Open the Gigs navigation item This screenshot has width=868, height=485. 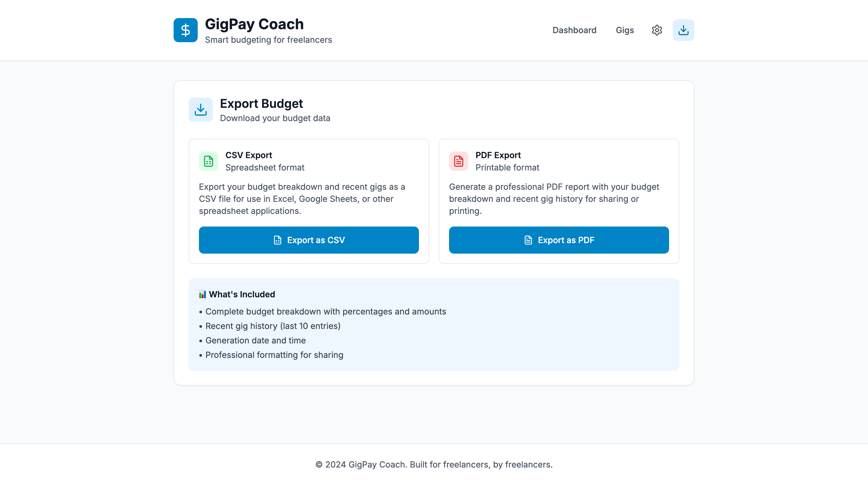click(624, 30)
